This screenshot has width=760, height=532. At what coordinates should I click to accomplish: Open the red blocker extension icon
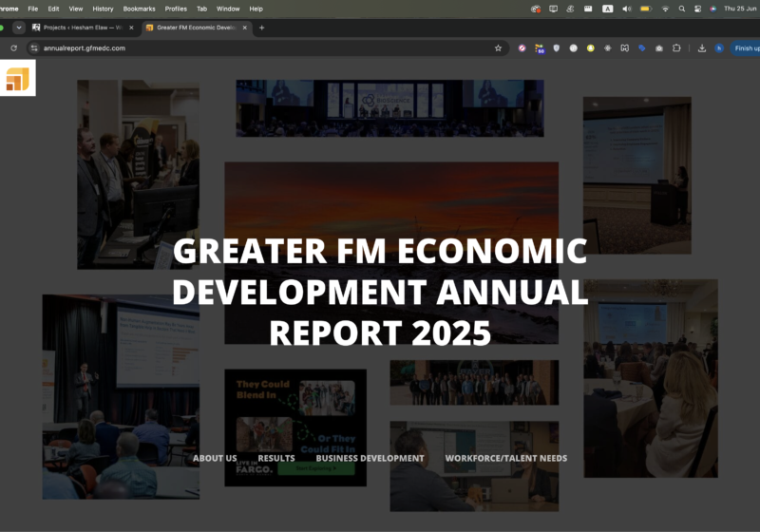tap(522, 47)
